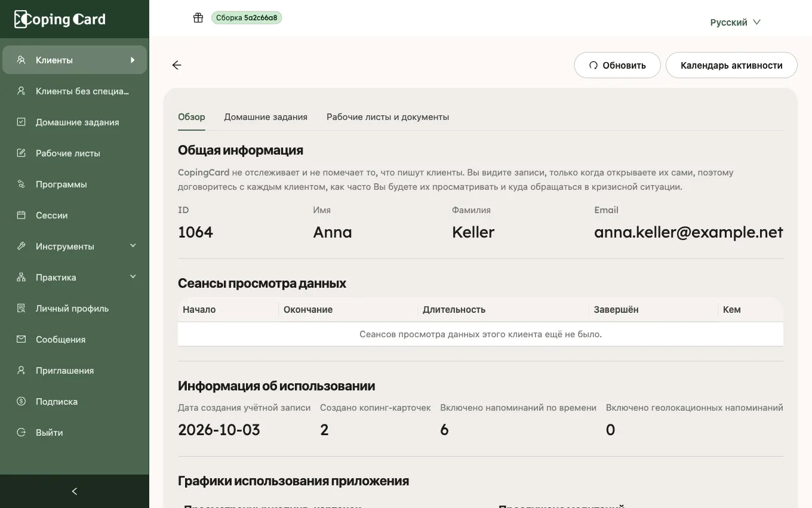812x508 pixels.
Task: Click the surname value Keller
Action: click(473, 232)
